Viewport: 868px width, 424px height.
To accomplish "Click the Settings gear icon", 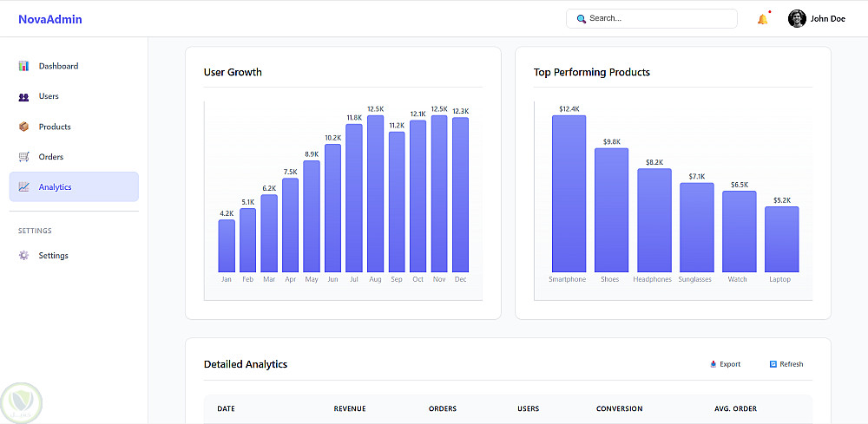I will tap(24, 256).
